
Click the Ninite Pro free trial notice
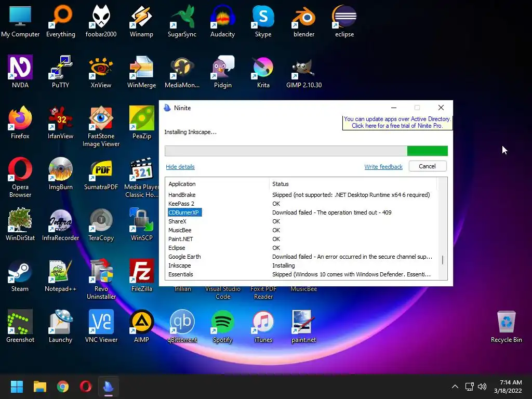[x=397, y=123]
